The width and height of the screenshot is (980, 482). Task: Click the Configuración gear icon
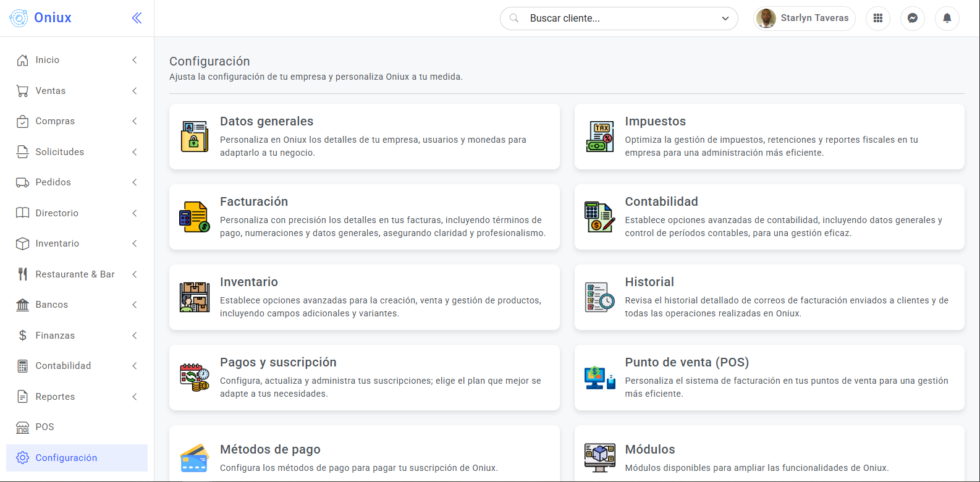pyautogui.click(x=22, y=458)
